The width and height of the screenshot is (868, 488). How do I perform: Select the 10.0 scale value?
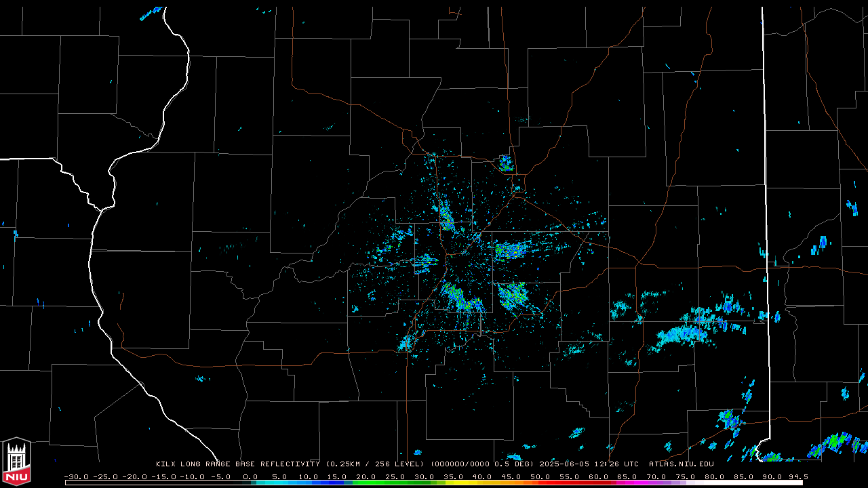point(309,476)
